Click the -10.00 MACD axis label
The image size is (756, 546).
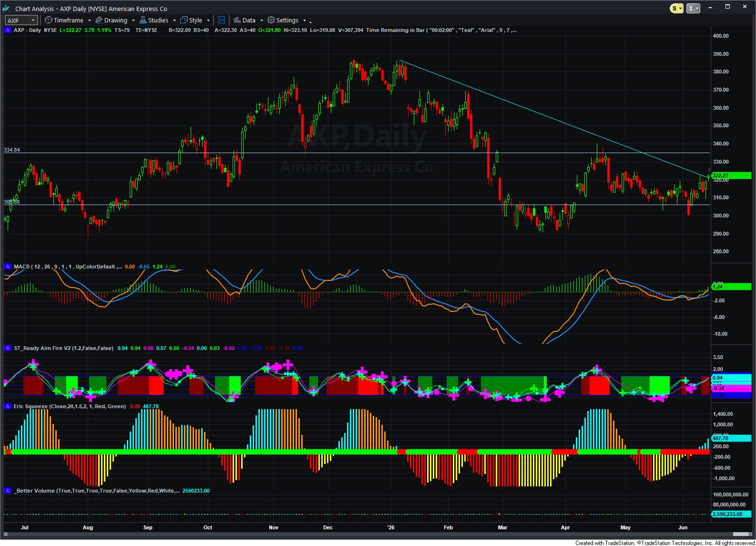click(x=720, y=334)
